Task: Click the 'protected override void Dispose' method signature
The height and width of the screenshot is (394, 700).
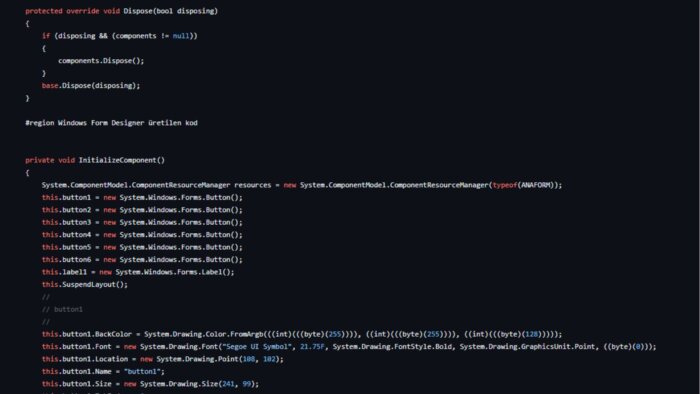Action: point(121,11)
